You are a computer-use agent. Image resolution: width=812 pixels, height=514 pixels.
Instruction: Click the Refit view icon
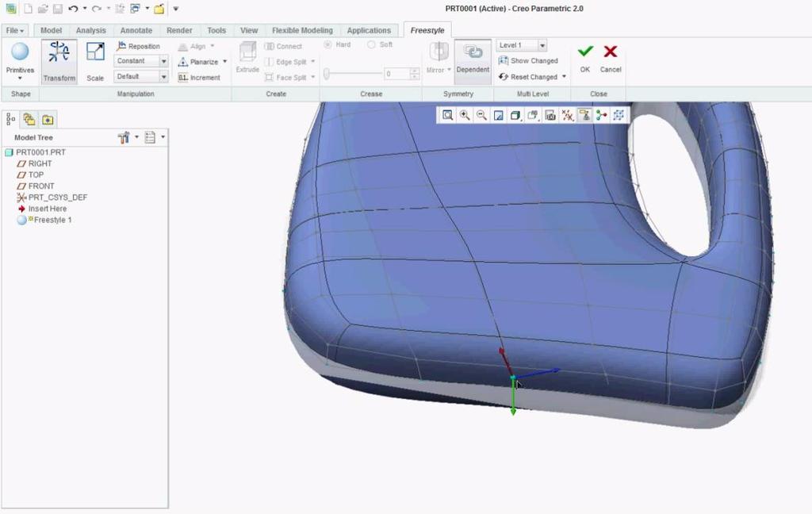pos(447,115)
